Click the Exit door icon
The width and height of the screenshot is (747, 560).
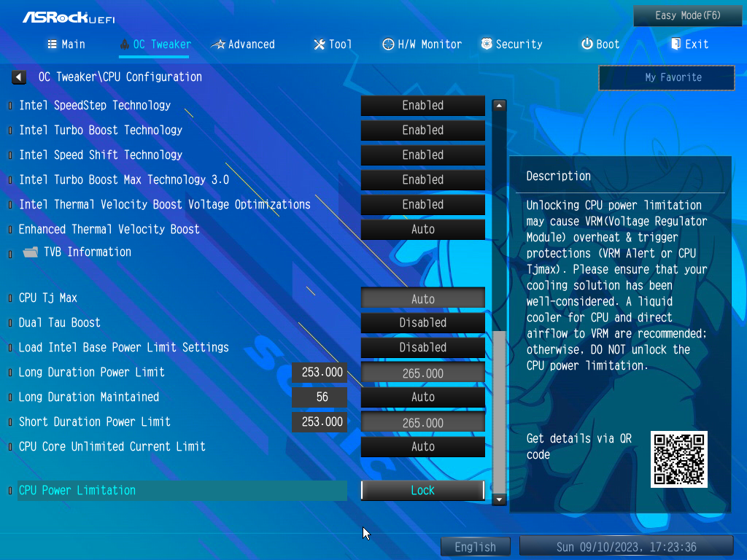point(676,44)
